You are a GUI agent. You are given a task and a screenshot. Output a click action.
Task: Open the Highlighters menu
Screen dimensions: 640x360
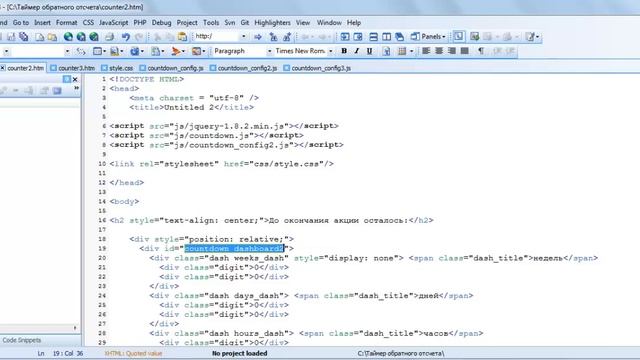click(273, 23)
